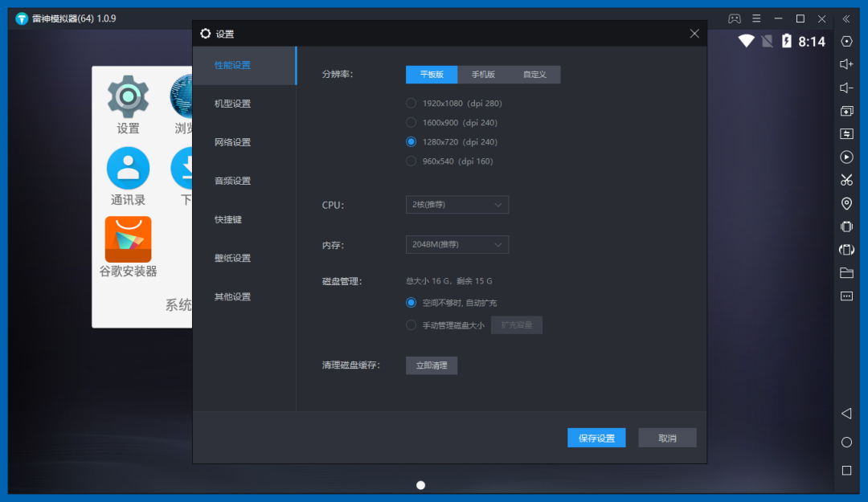Collapse the right sidebar with double chevron
The width and height of the screenshot is (868, 502).
coord(846,18)
